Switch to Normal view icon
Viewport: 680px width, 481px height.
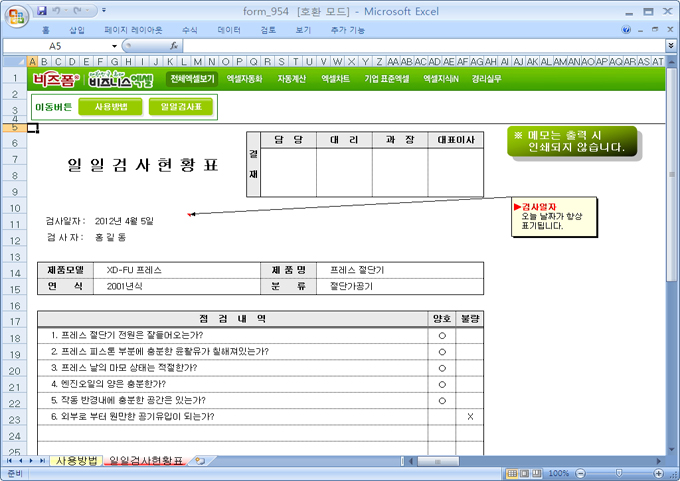[512, 473]
